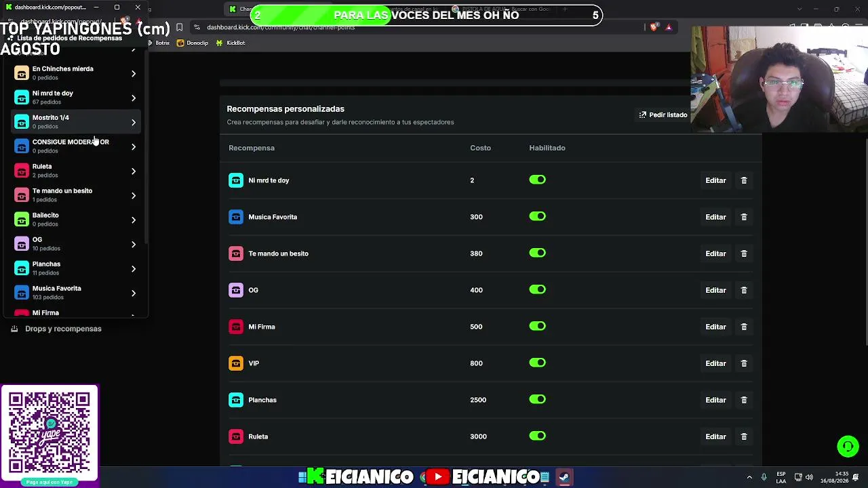Click the 2500 cost of Planchas

tap(478, 400)
